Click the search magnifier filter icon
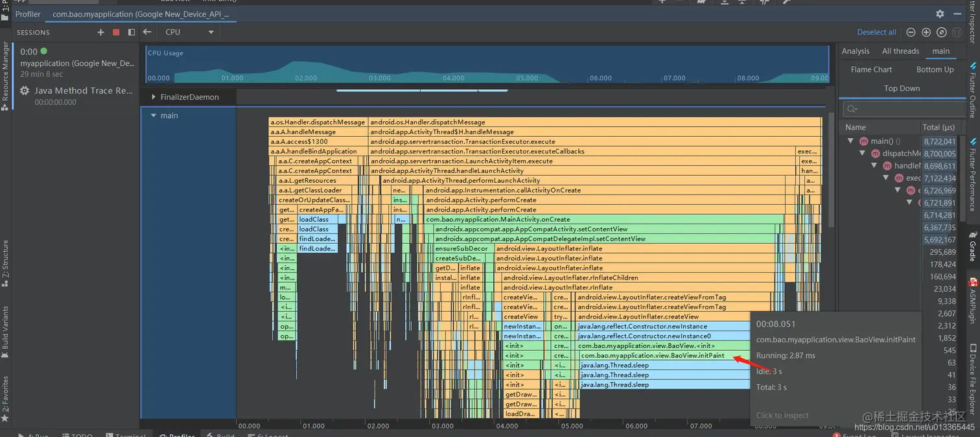Screen dimensions: 980x437 point(852,109)
